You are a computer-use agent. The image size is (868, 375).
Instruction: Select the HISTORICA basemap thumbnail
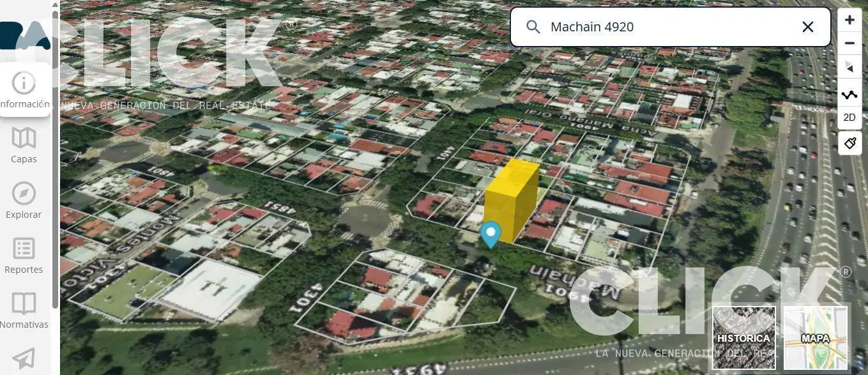tap(743, 338)
